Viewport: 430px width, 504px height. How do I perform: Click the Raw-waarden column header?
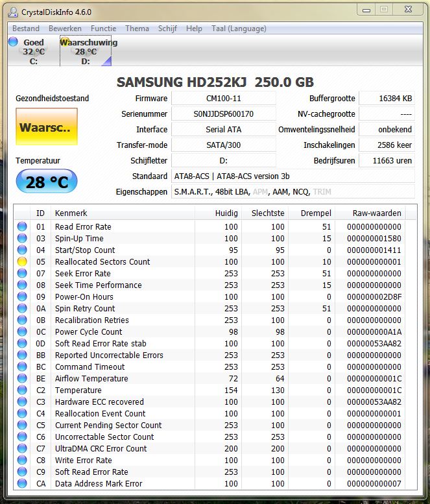370,213
